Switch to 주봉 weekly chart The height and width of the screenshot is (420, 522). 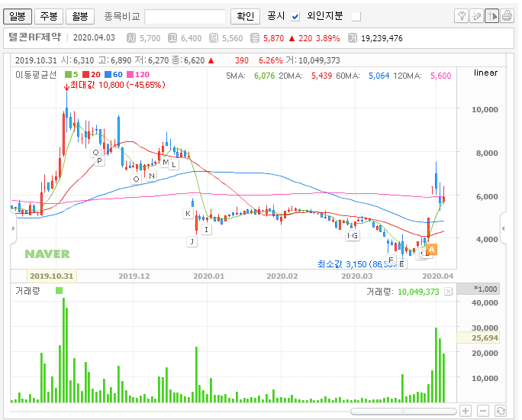click(49, 16)
